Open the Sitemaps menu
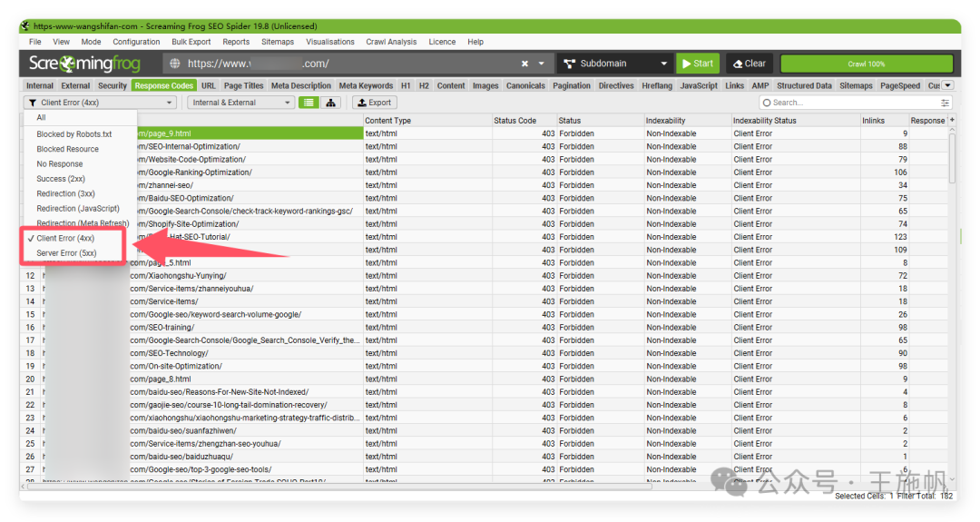 278,42
